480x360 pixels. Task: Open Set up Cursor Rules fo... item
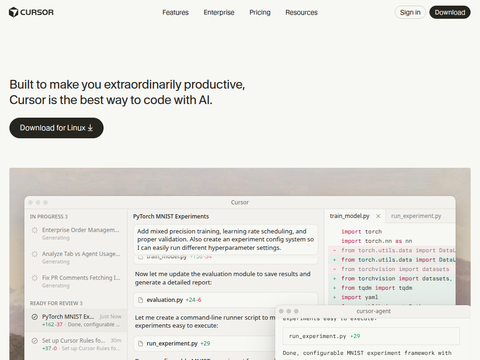[x=76, y=344]
